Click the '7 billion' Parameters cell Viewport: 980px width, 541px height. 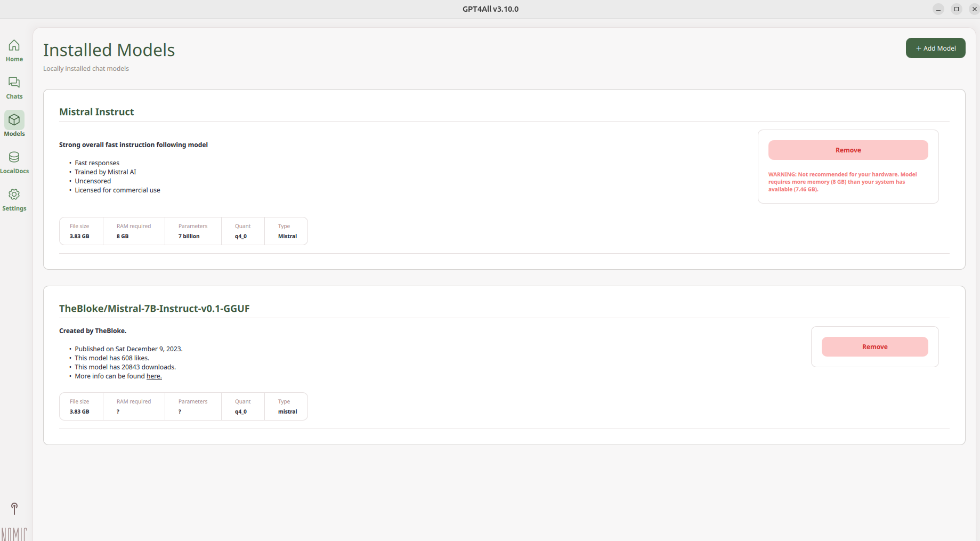point(193,231)
